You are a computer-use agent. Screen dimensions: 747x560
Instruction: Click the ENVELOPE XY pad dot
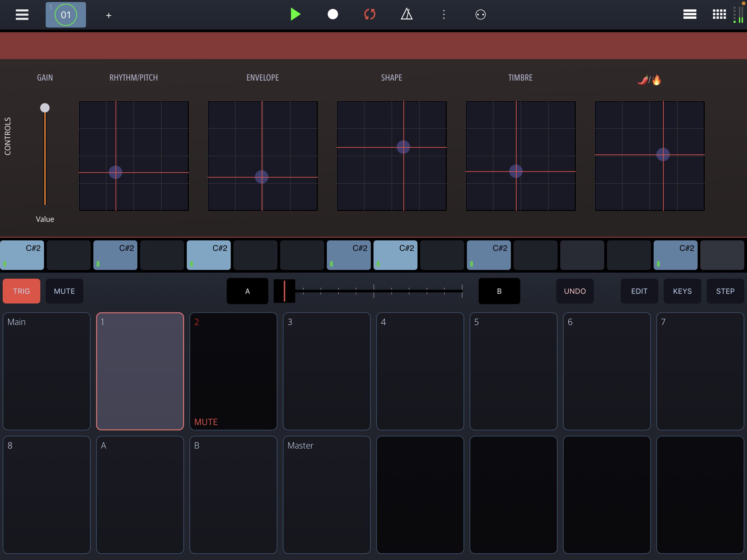pyautogui.click(x=262, y=177)
